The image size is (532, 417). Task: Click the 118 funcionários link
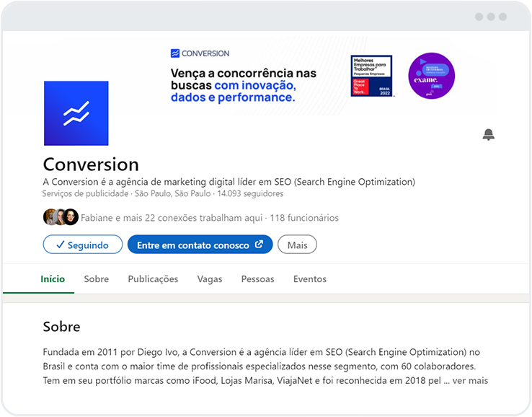304,218
